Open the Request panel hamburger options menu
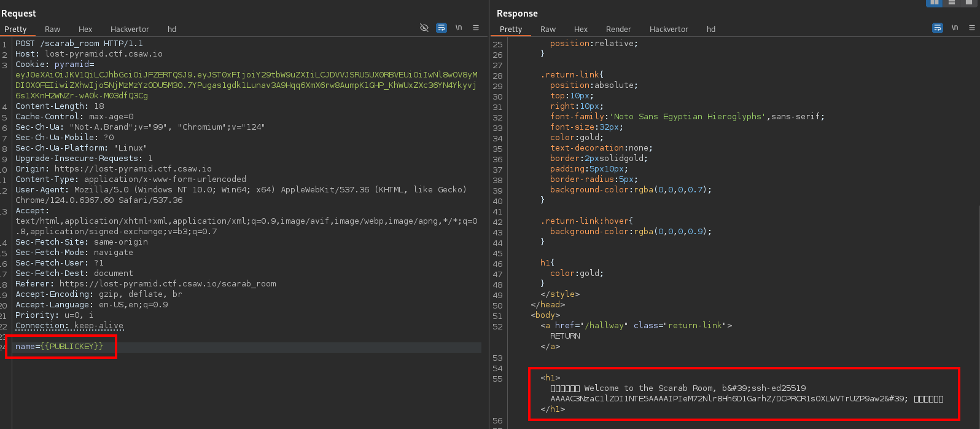The height and width of the screenshot is (429, 980). 475,28
